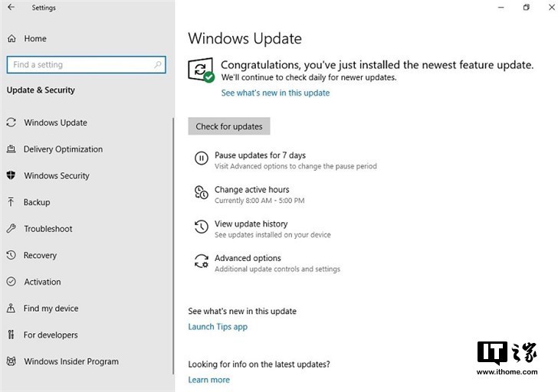The width and height of the screenshot is (558, 392).
Task: Click the Windows Update sync icon in sidebar
Action: pyautogui.click(x=11, y=122)
